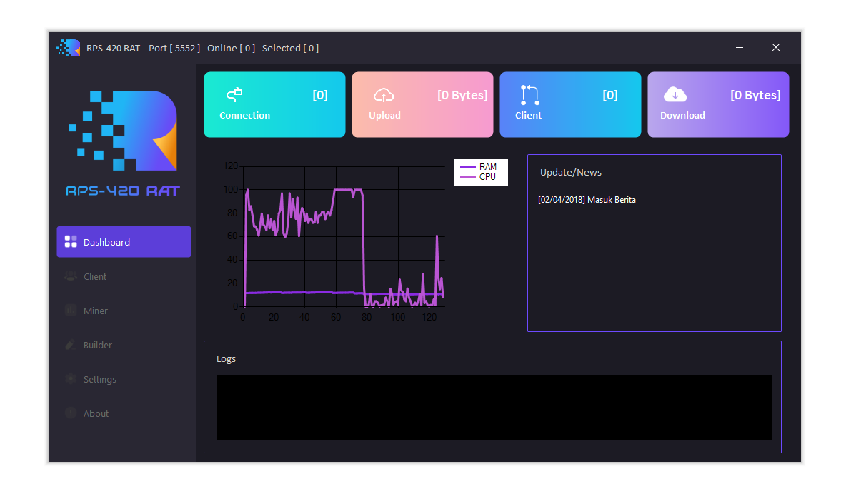Click inside the black Logs output area
The width and height of the screenshot is (851, 504).
(494, 408)
